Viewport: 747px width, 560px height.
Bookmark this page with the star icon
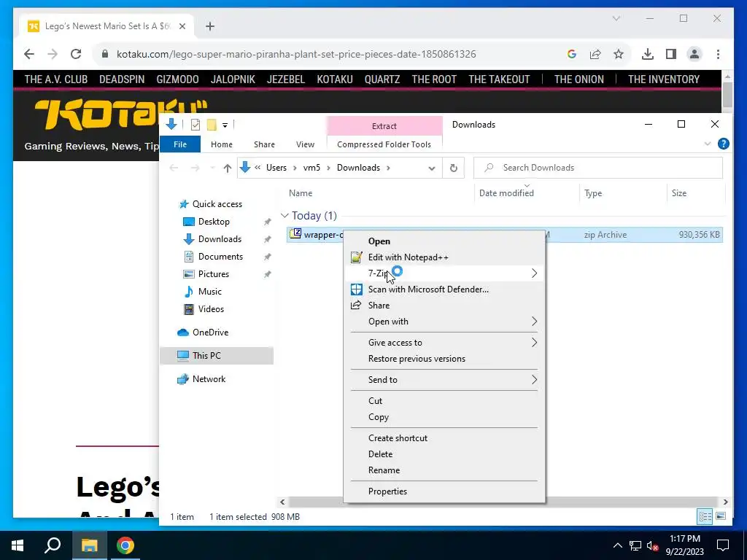[619, 54]
